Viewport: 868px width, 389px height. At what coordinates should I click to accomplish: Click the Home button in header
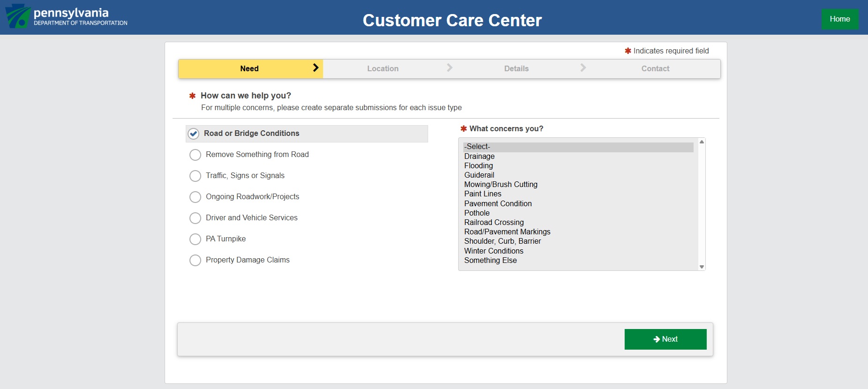[x=839, y=19]
